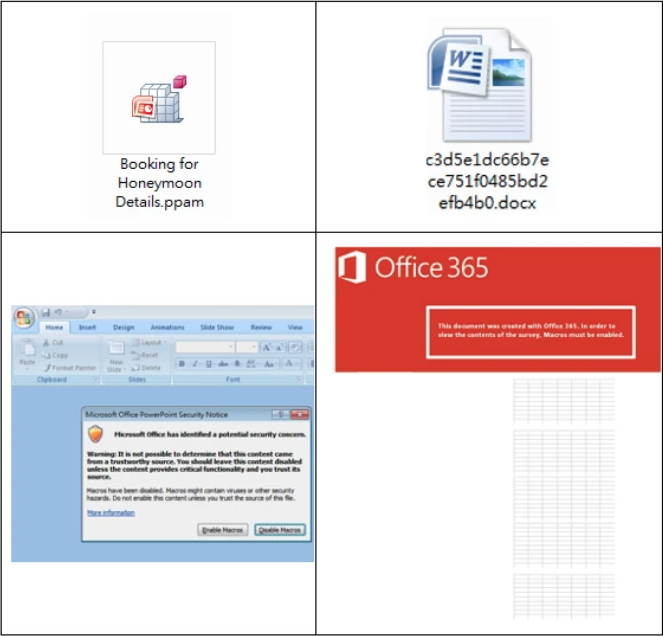663x636 pixels.
Task: Click 'Microsoft Office has identified a potential security concern' text
Action: coord(210,434)
